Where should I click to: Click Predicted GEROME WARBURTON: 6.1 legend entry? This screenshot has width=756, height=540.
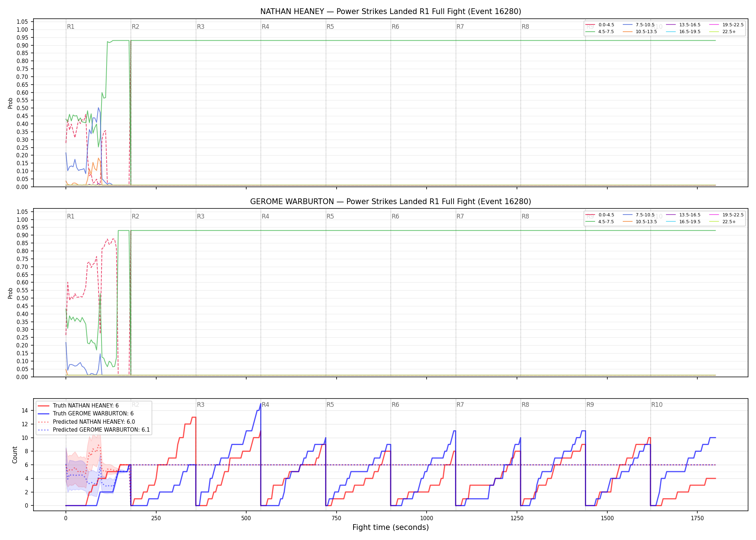coord(94,430)
